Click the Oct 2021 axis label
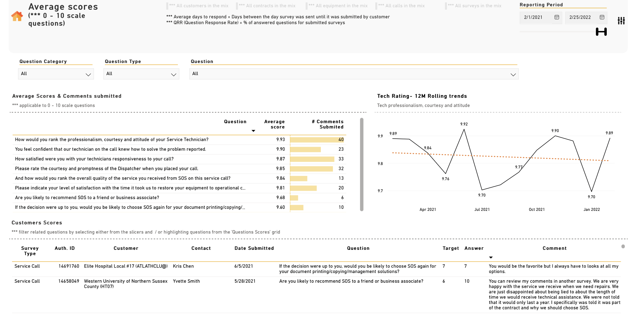Viewport: 644px width, 314px height. click(x=537, y=209)
